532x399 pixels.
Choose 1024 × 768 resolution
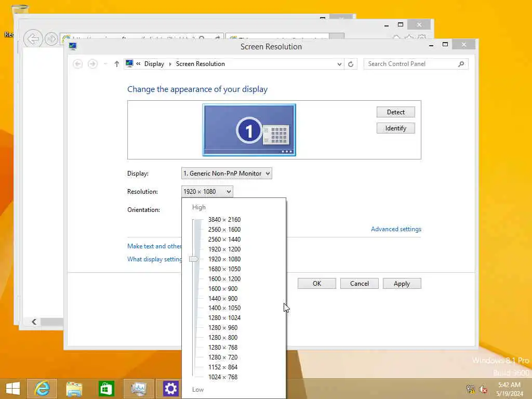tap(222, 377)
